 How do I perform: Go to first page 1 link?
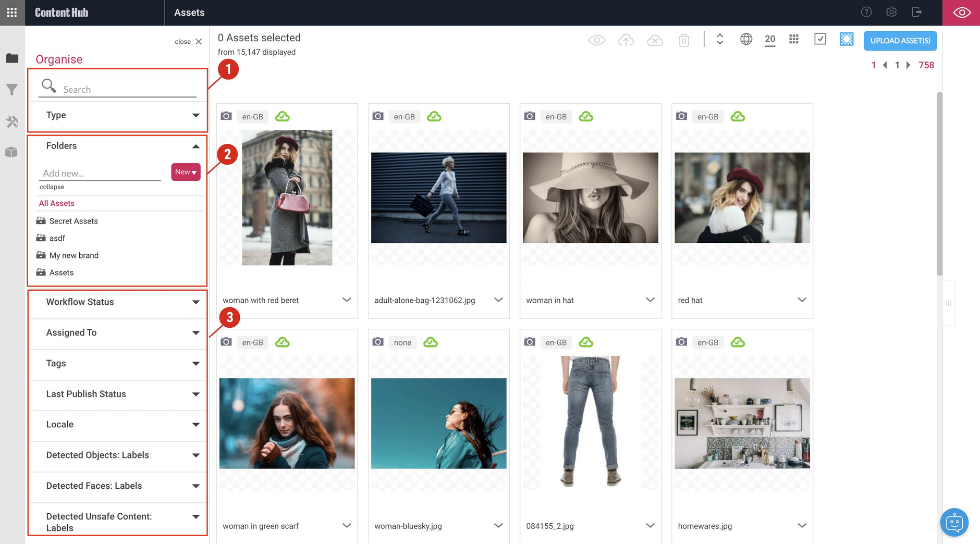click(x=874, y=65)
